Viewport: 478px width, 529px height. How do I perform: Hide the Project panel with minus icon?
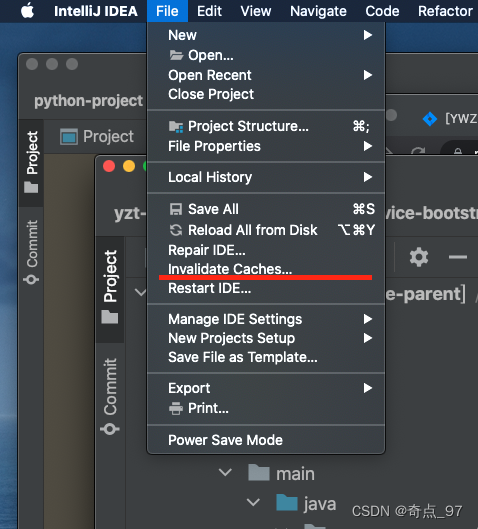pyautogui.click(x=458, y=257)
